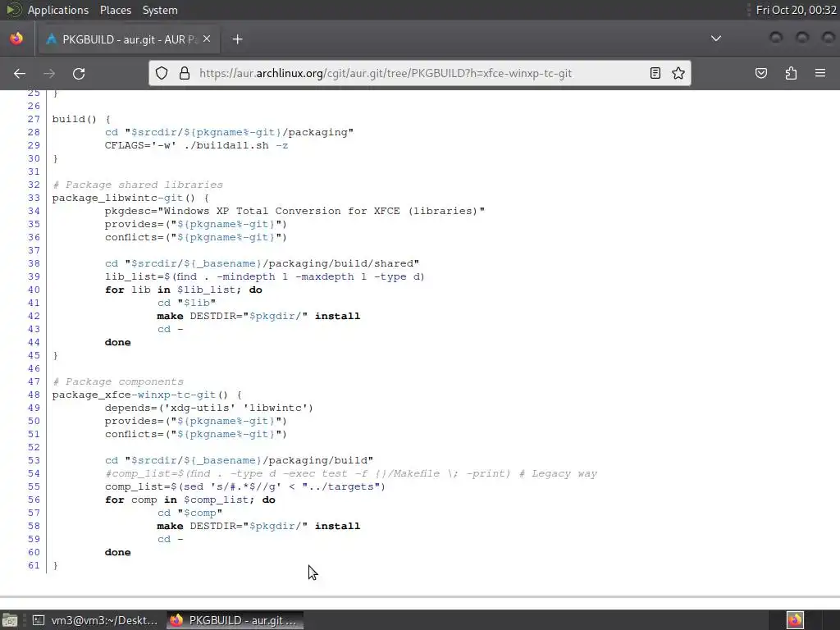Select the PKGBUILD - aur.git tab

point(129,39)
